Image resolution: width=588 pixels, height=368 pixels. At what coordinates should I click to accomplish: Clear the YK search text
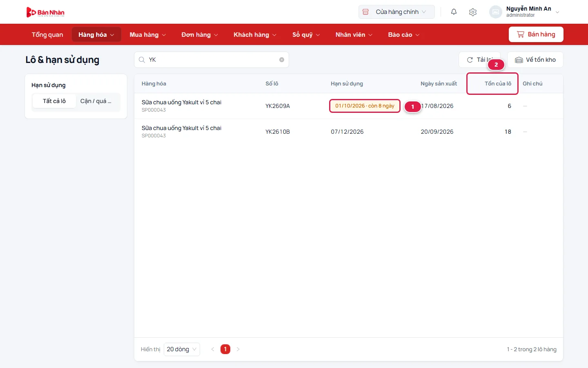pyautogui.click(x=282, y=60)
